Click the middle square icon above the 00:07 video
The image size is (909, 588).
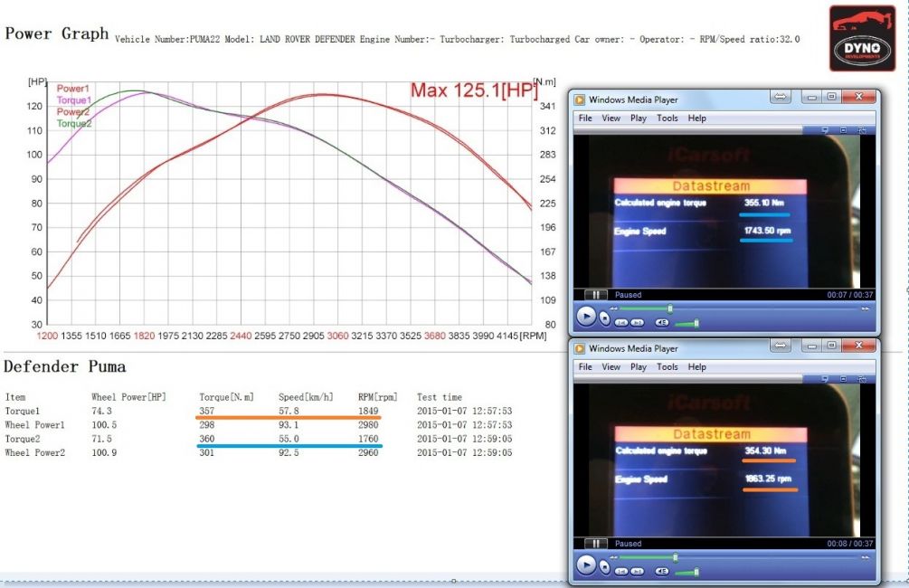coord(844,130)
